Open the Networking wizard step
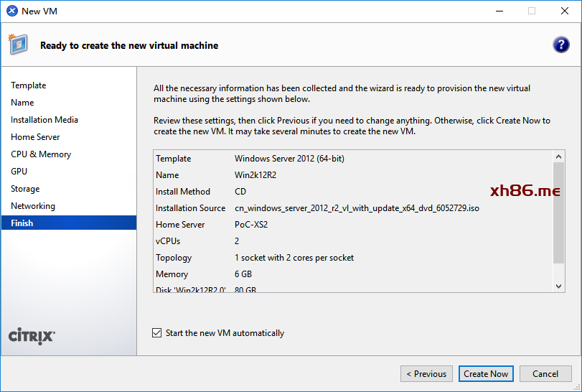Screen dimensions: 582x392 [33, 206]
